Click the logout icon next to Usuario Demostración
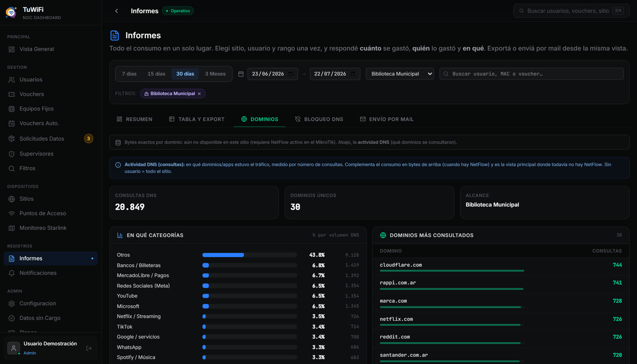 coord(89,349)
